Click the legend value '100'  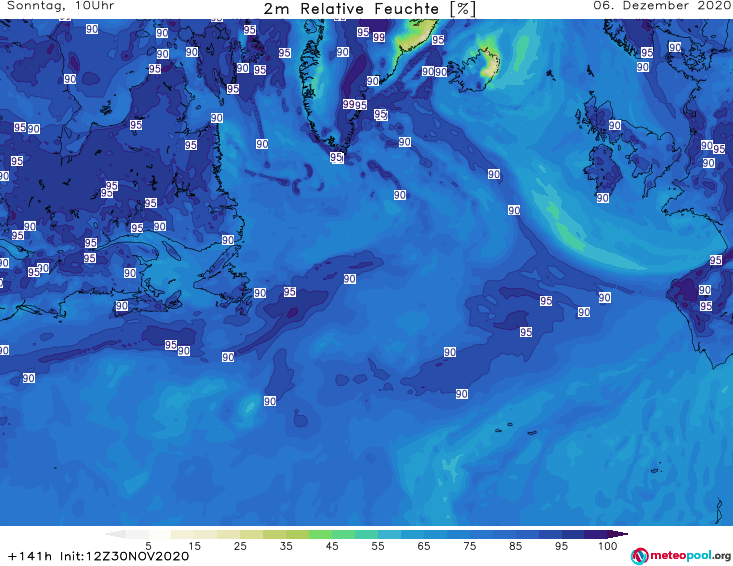pos(608,546)
